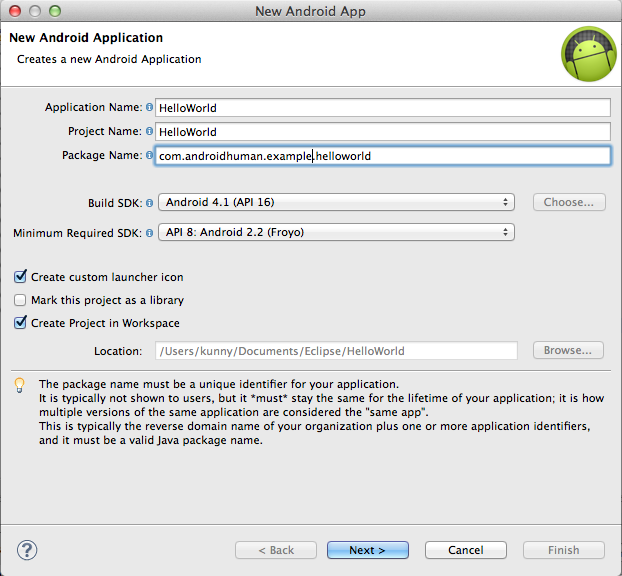Image resolution: width=622 pixels, height=576 pixels.
Task: Click the 'Location:' label
Action: pos(118,351)
